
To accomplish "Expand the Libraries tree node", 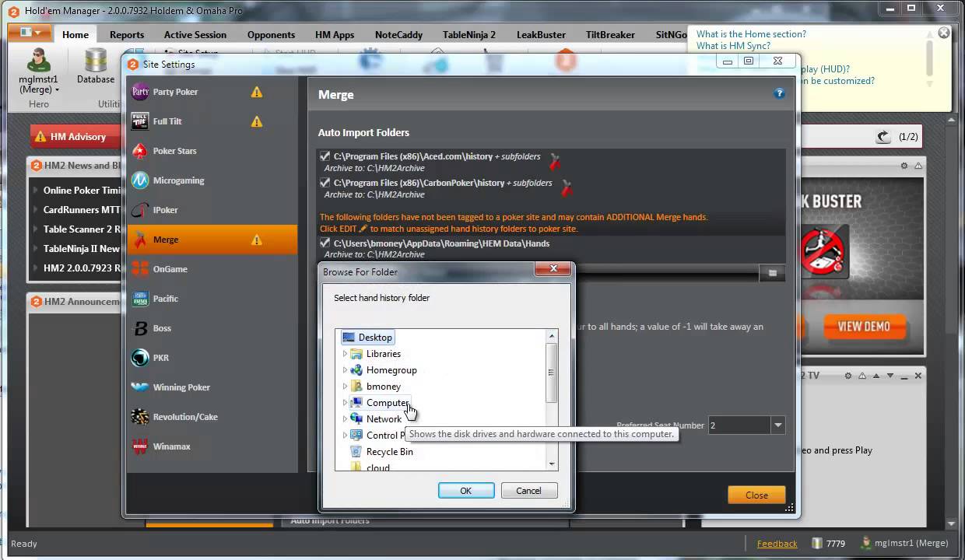I will [345, 354].
